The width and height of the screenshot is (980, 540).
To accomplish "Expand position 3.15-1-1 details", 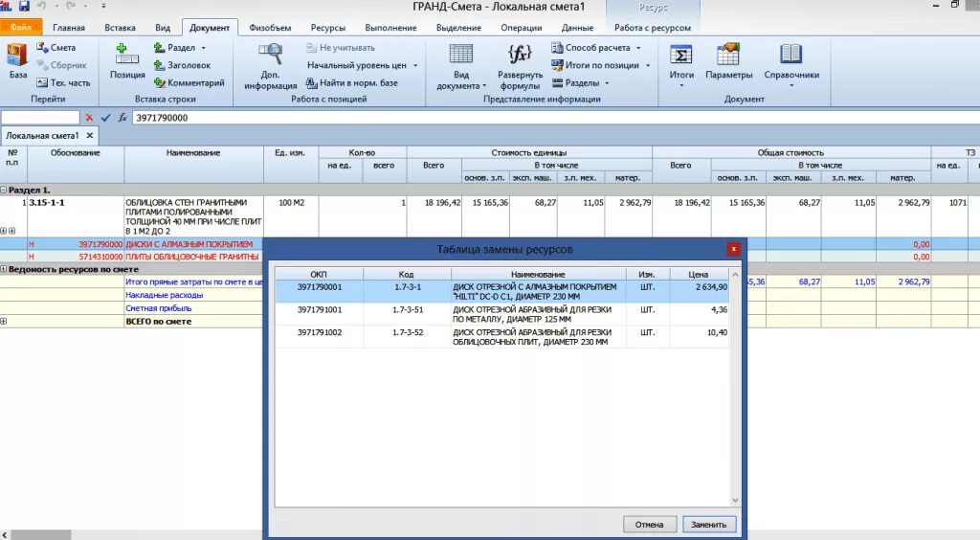I will pos(4,231).
